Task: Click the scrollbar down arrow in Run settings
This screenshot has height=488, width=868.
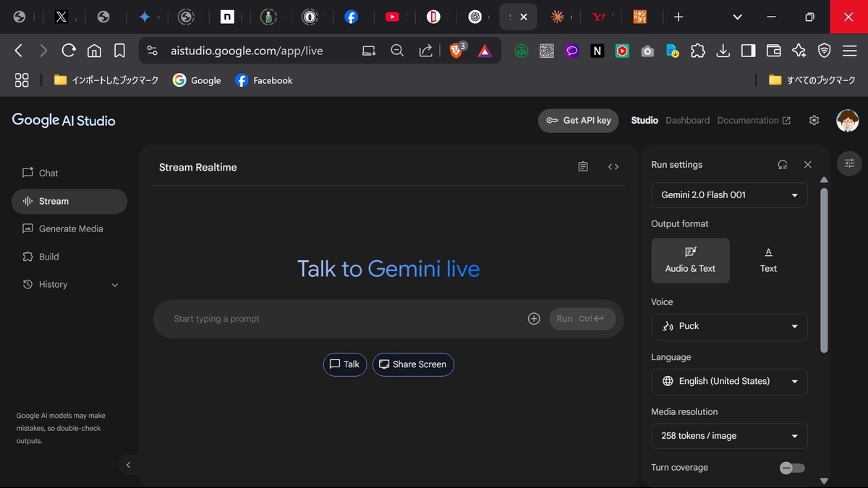Action: (824, 481)
